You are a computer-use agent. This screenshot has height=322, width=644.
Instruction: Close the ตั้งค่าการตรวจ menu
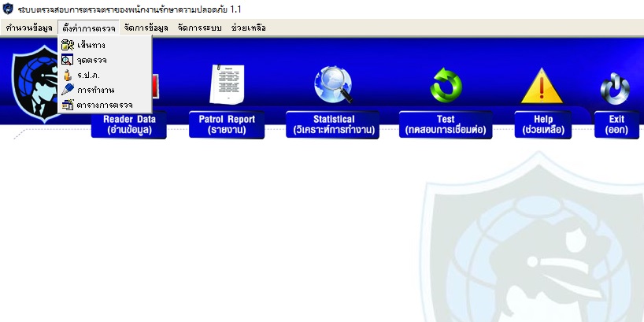[89, 28]
